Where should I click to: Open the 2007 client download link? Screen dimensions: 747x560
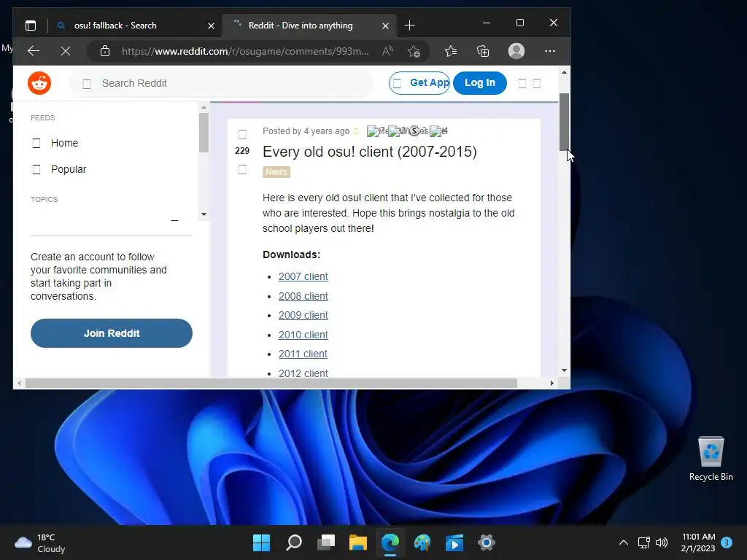(303, 276)
